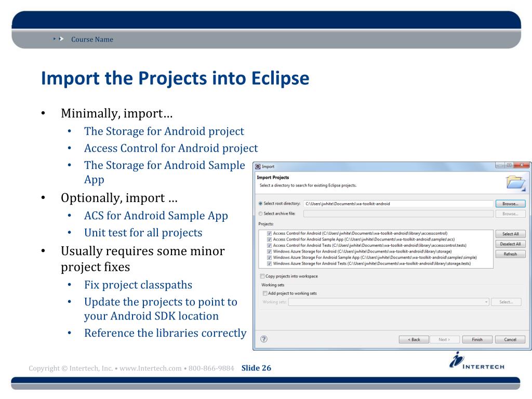Image resolution: width=532 pixels, height=399 pixels.
Task: Click the working sets Select... button
Action: coord(506,302)
